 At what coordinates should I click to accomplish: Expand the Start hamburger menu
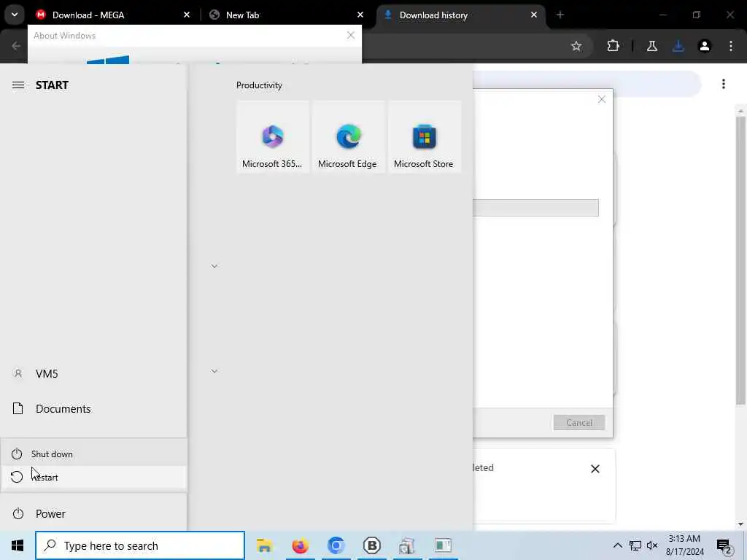point(18,85)
